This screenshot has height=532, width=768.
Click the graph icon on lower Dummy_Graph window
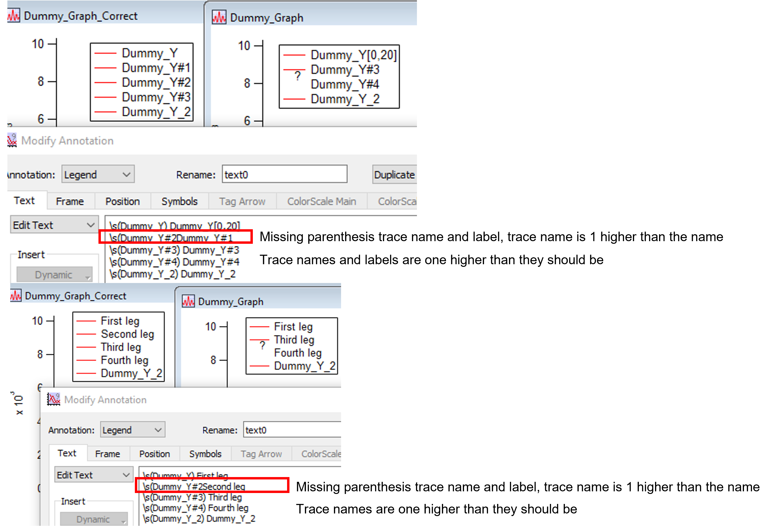[x=189, y=301]
